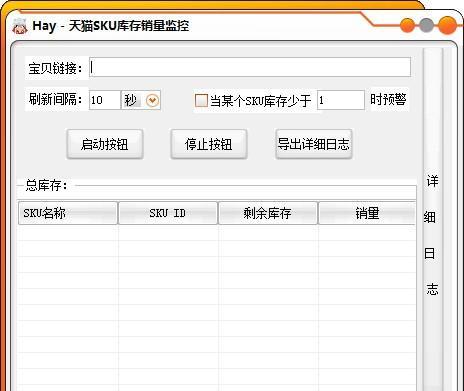Click the 启动按钮 start button

pos(105,144)
